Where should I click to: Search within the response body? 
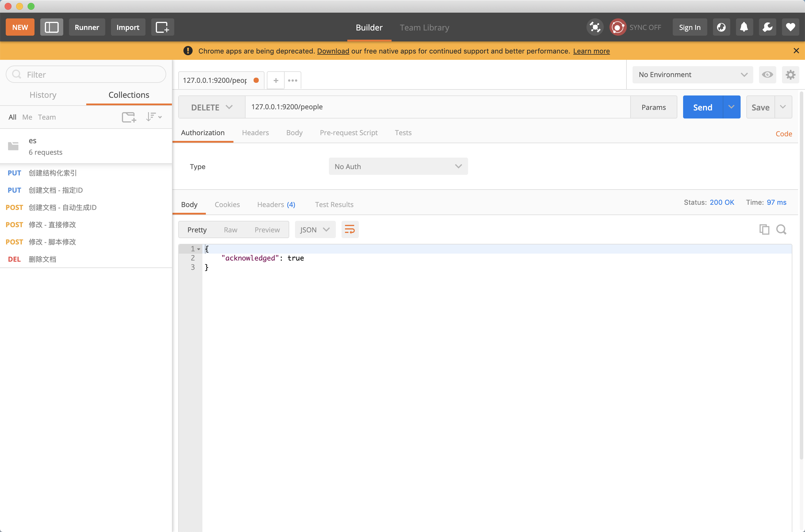pyautogui.click(x=781, y=230)
